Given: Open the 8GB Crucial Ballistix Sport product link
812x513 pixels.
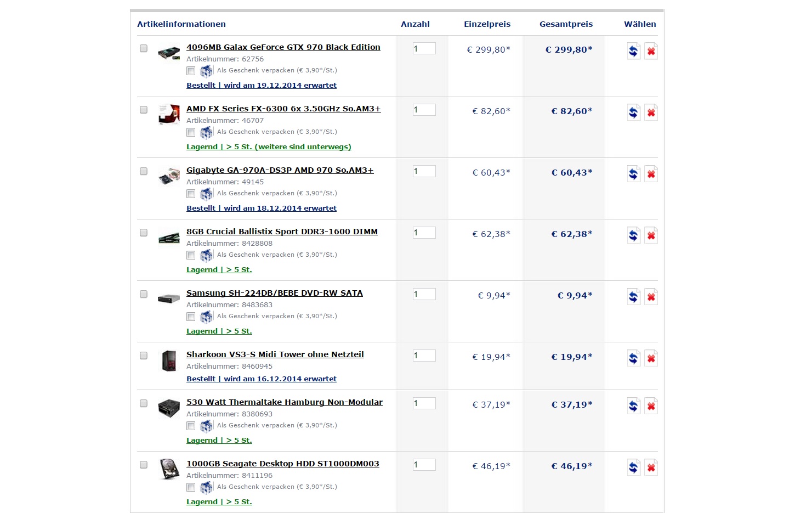Looking at the screenshot, I should (x=282, y=232).
